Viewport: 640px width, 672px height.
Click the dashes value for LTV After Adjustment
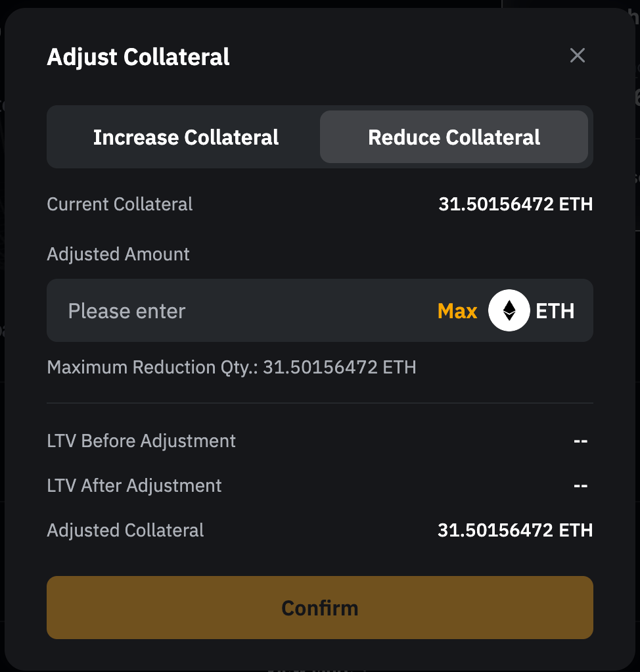tap(580, 486)
